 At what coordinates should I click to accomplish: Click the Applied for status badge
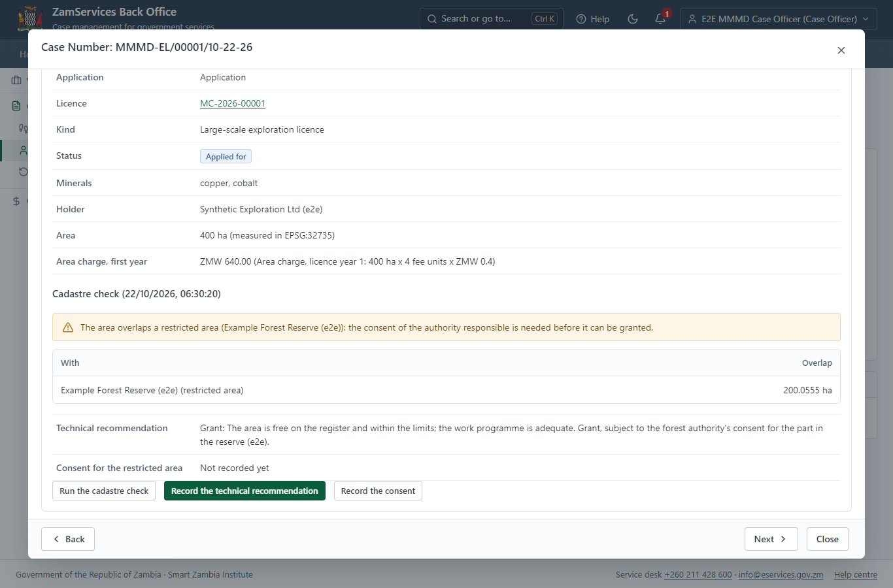pos(226,157)
